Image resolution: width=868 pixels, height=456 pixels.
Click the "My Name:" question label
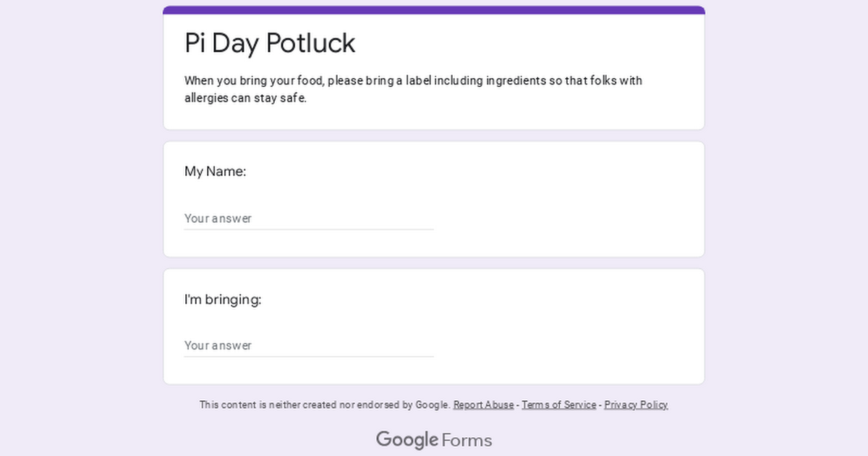[216, 172]
